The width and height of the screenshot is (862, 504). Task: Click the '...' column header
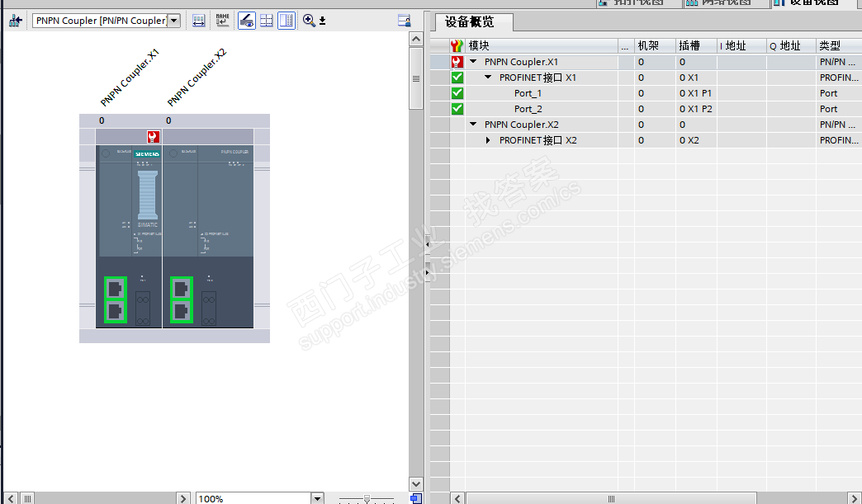[x=625, y=45]
